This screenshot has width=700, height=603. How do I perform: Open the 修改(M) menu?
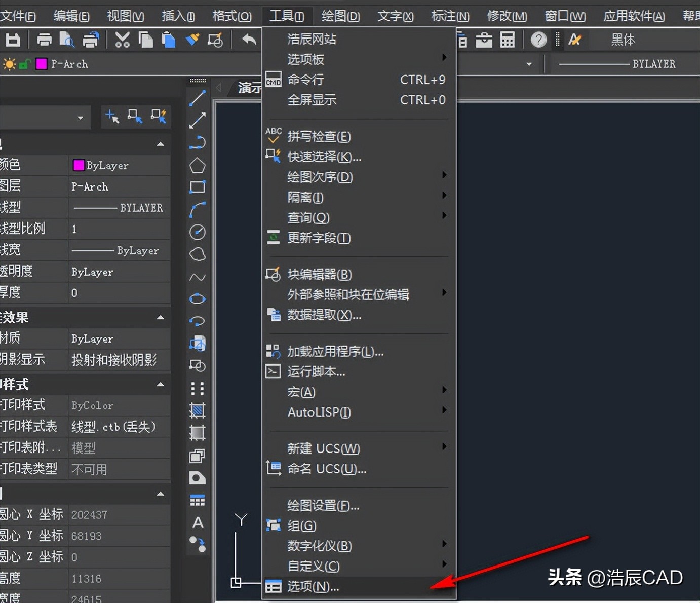[506, 16]
